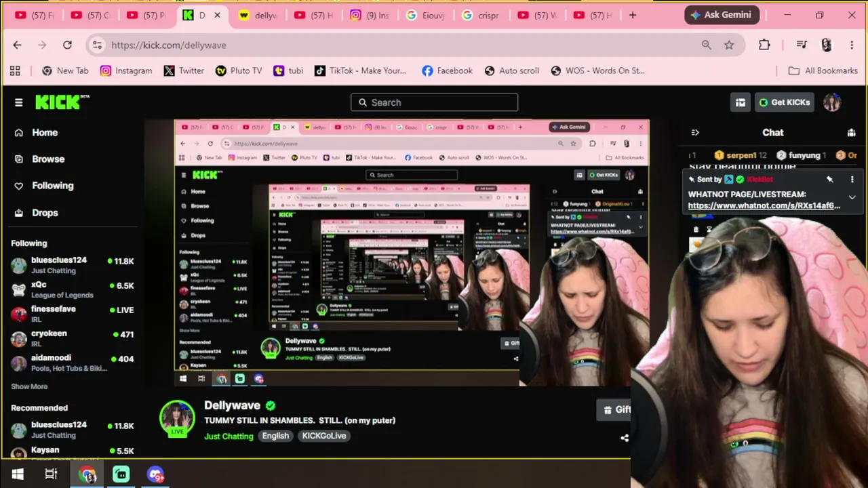Viewport: 868px width, 488px height.
Task: Click the Chrome taskbar icon
Action: pyautogui.click(x=87, y=474)
